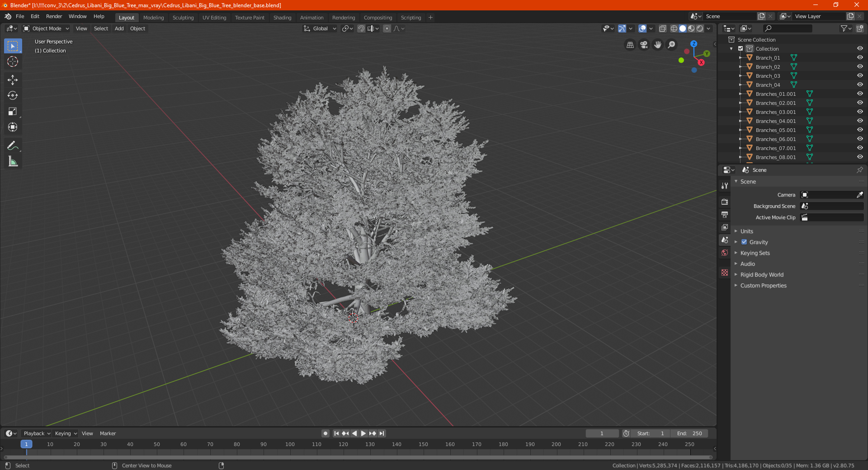This screenshot has width=868, height=470.
Task: Click the auto keying record button
Action: click(325, 433)
